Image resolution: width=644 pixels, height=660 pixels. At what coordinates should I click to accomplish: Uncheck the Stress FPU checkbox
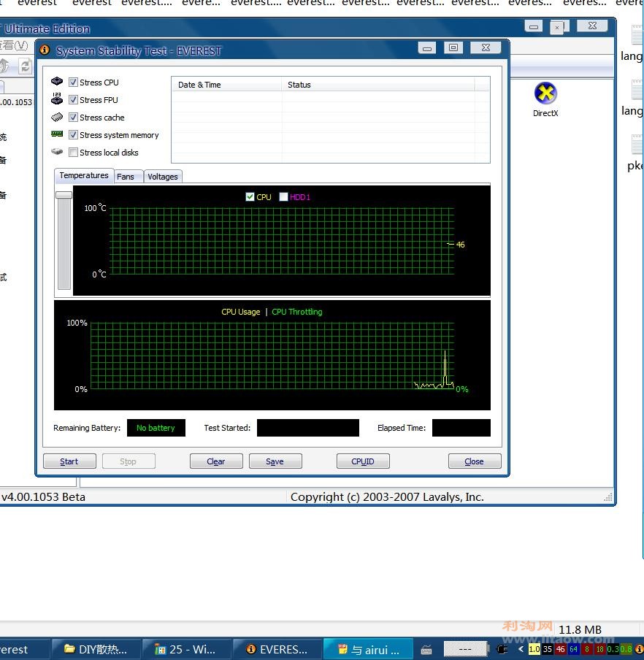(x=73, y=100)
